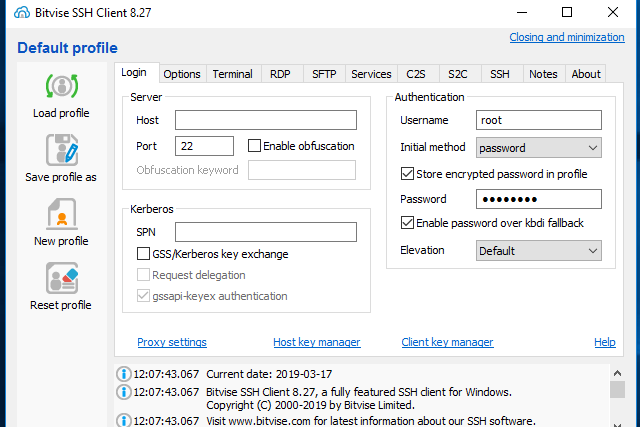
Task: Open the Load profile icon
Action: (x=62, y=86)
